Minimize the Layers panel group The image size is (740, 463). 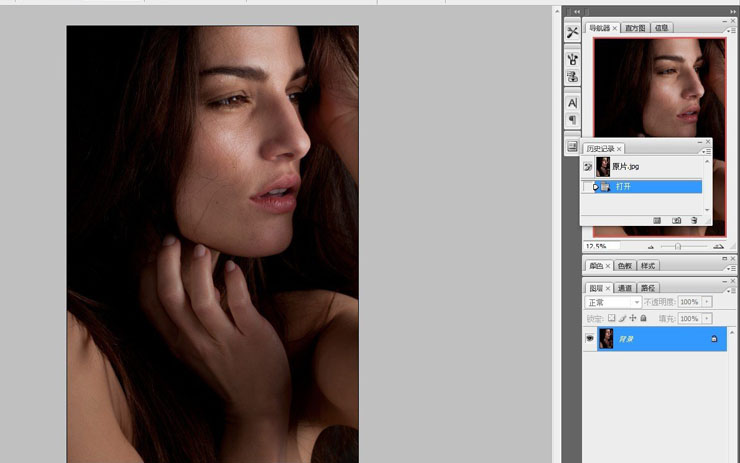coord(724,281)
